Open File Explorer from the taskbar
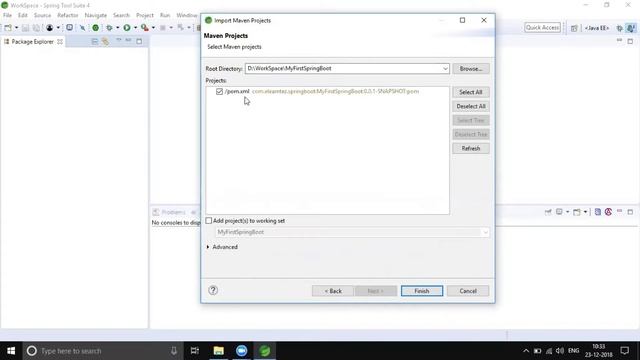Image resolution: width=640 pixels, height=360 pixels. [x=219, y=351]
